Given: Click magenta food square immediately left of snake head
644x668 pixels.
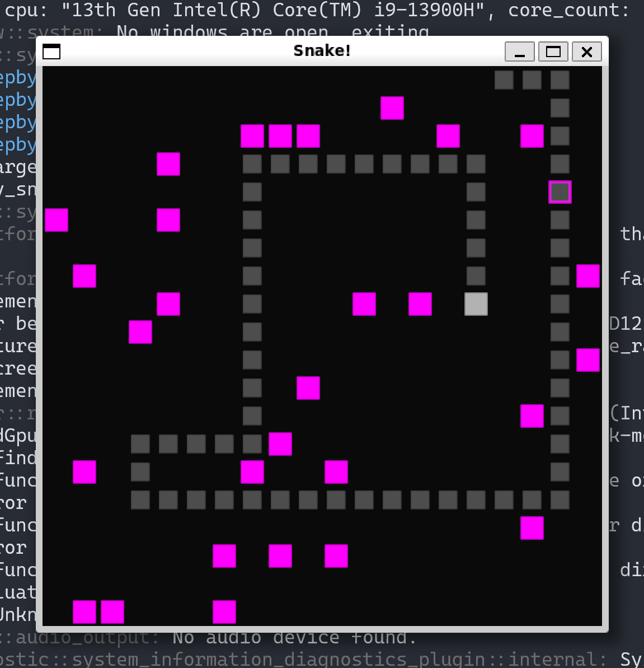Looking at the screenshot, I should pyautogui.click(x=420, y=304).
